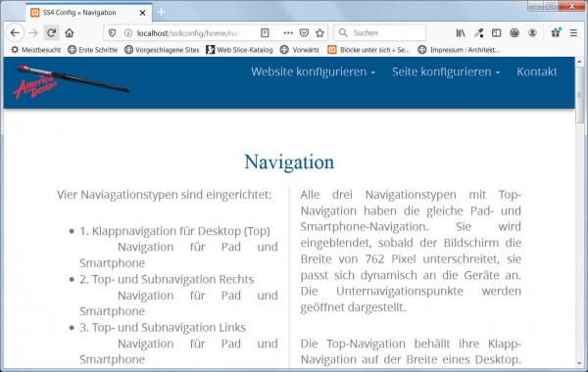Image resolution: width=588 pixels, height=372 pixels.
Task: Close the SS4 Config Navigation tab
Action: 142,13
